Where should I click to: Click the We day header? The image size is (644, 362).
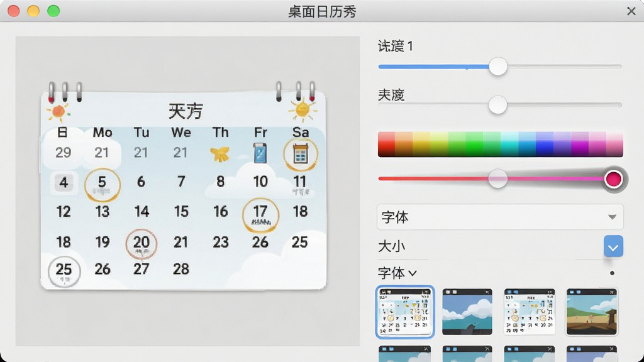pyautogui.click(x=181, y=132)
